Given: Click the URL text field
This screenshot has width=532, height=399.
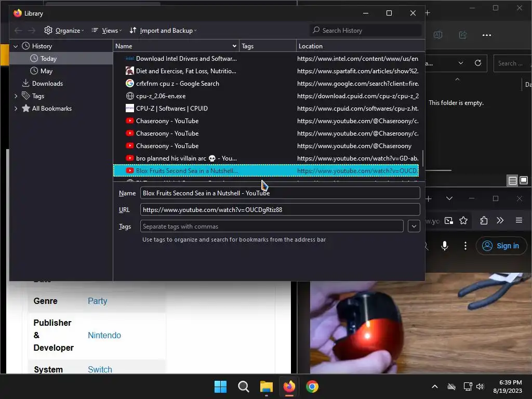Looking at the screenshot, I should (x=280, y=210).
